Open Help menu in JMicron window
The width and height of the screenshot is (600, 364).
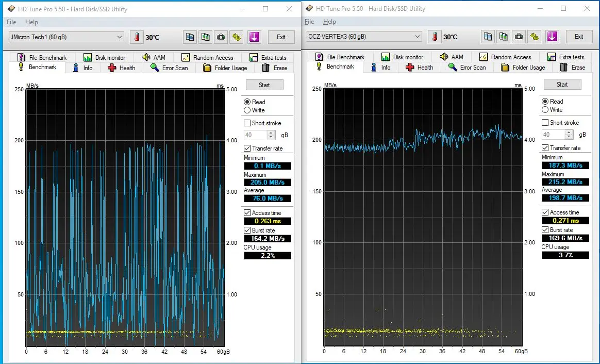click(x=31, y=22)
